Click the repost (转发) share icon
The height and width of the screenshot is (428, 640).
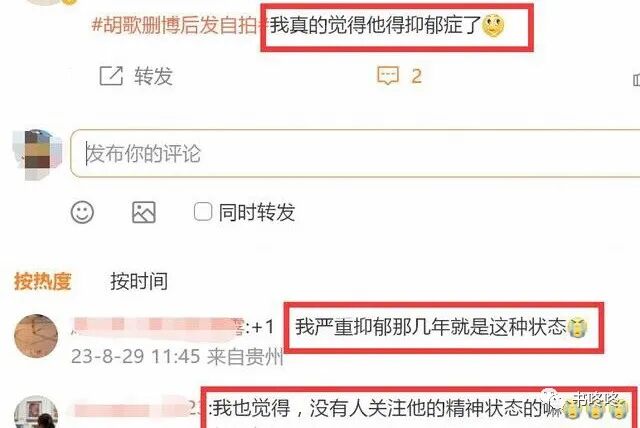pos(111,75)
